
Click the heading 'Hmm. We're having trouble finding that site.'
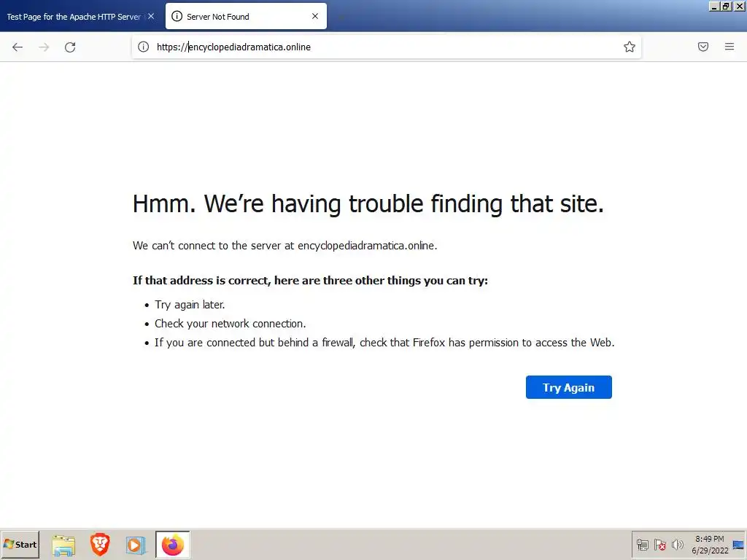pyautogui.click(x=368, y=204)
